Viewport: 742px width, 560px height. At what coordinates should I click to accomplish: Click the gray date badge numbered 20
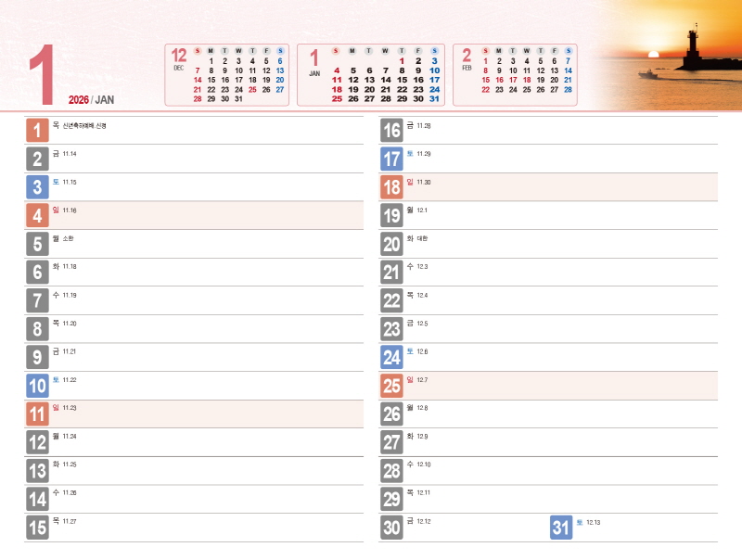pyautogui.click(x=391, y=244)
